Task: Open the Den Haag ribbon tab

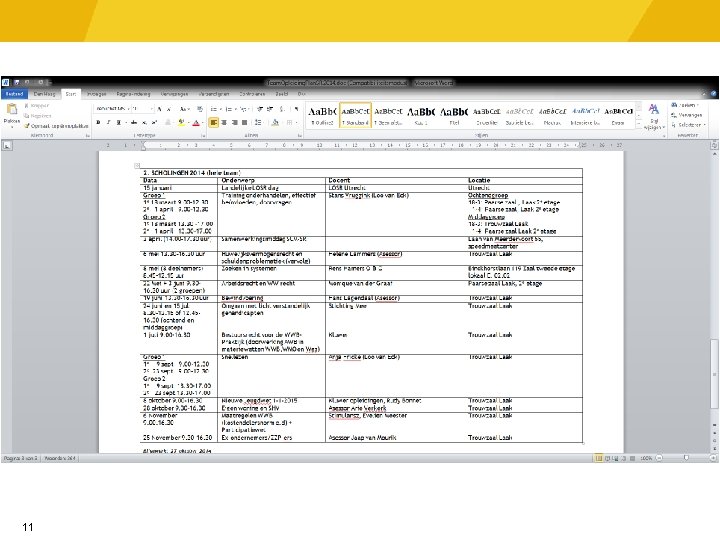Action: coord(44,94)
